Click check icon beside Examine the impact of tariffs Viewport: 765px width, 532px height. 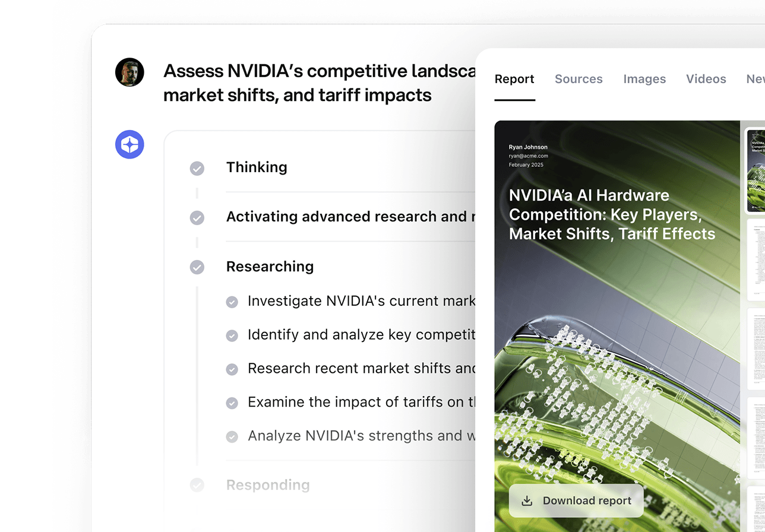coord(232,403)
